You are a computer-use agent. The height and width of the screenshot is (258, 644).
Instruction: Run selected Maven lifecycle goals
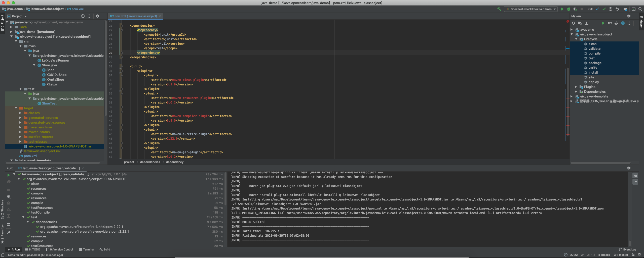603,23
